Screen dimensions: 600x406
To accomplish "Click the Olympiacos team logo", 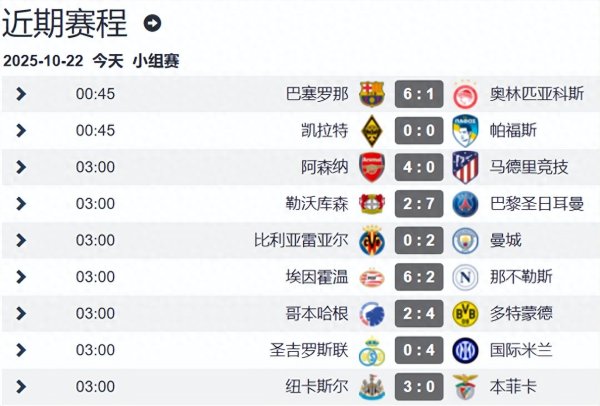I will [464, 94].
